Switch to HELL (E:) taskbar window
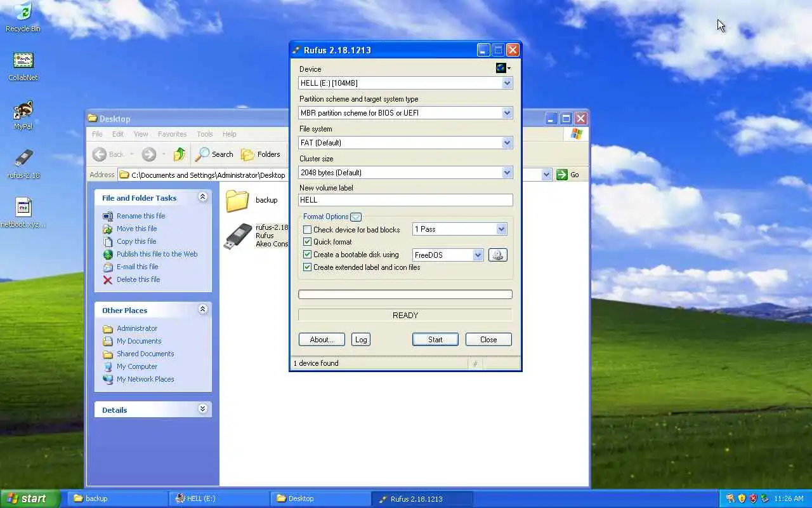The height and width of the screenshot is (508, 812). 219,498
